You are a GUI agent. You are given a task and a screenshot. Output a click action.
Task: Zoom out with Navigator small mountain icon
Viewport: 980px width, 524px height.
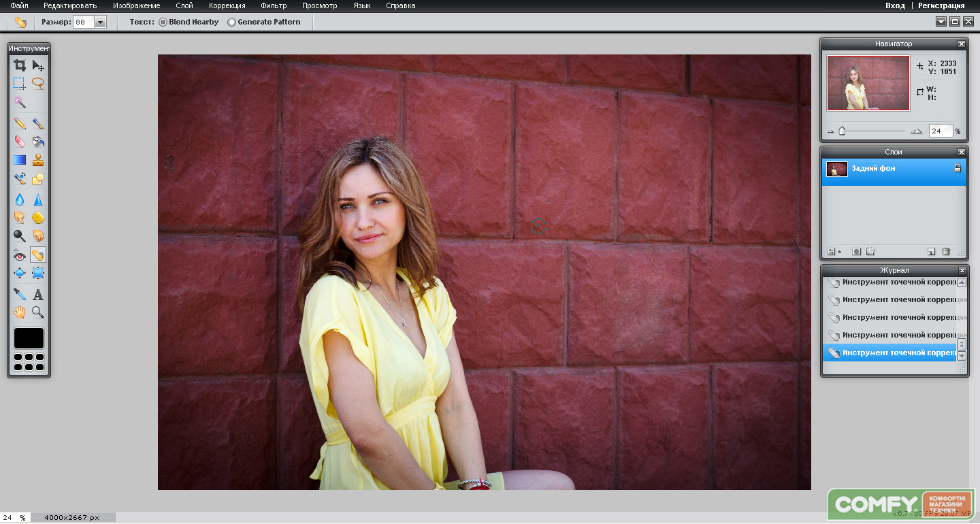pyautogui.click(x=831, y=131)
